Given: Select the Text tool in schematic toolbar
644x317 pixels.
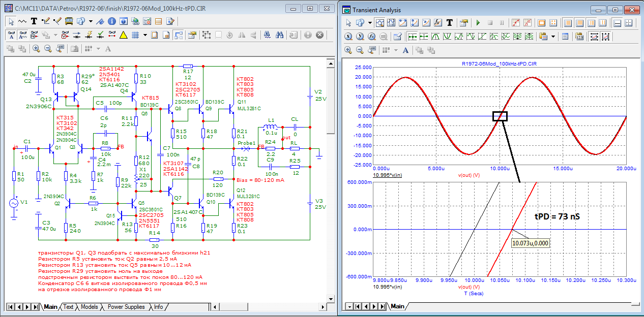Looking at the screenshot, I should point(34,21).
